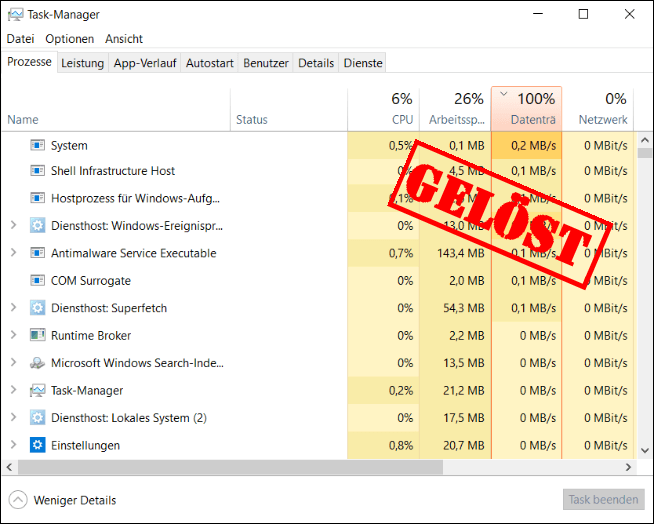Click the 20,7 MB memory value
Screen dimensions: 654x524
point(464,446)
